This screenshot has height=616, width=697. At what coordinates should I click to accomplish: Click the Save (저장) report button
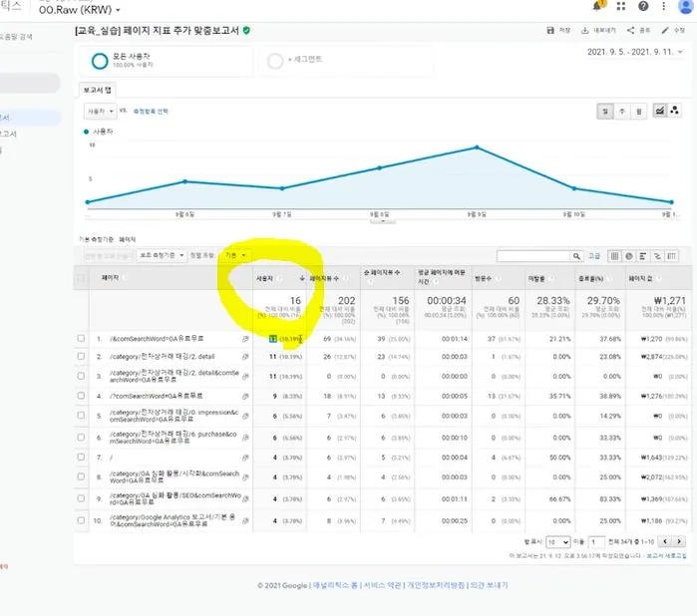pos(558,30)
